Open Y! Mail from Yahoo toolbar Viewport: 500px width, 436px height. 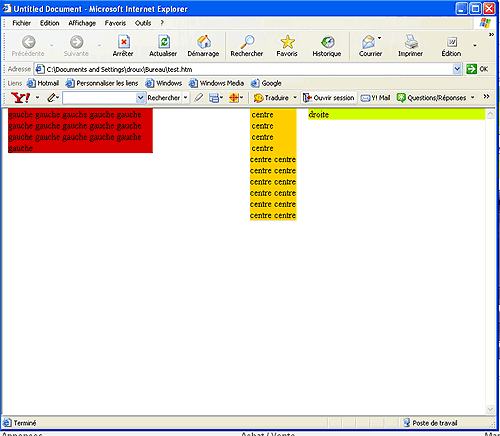(x=375, y=98)
